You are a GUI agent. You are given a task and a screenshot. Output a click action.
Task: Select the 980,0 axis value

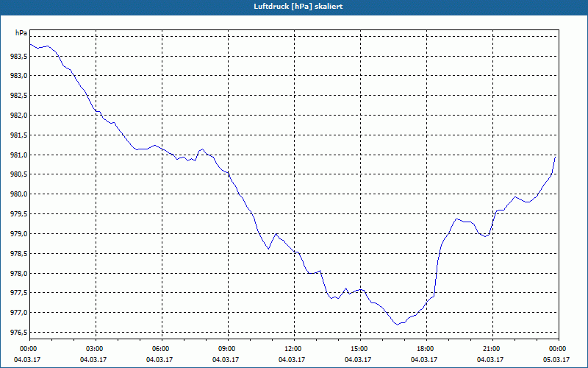tap(19, 194)
